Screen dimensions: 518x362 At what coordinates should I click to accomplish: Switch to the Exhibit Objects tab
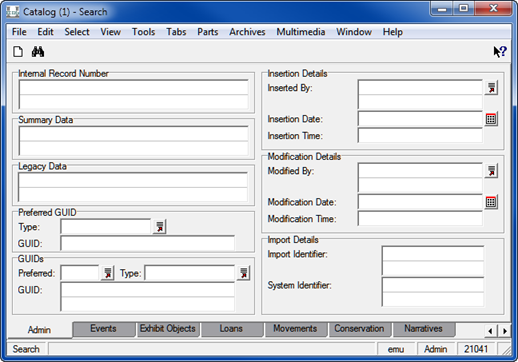[x=168, y=329]
